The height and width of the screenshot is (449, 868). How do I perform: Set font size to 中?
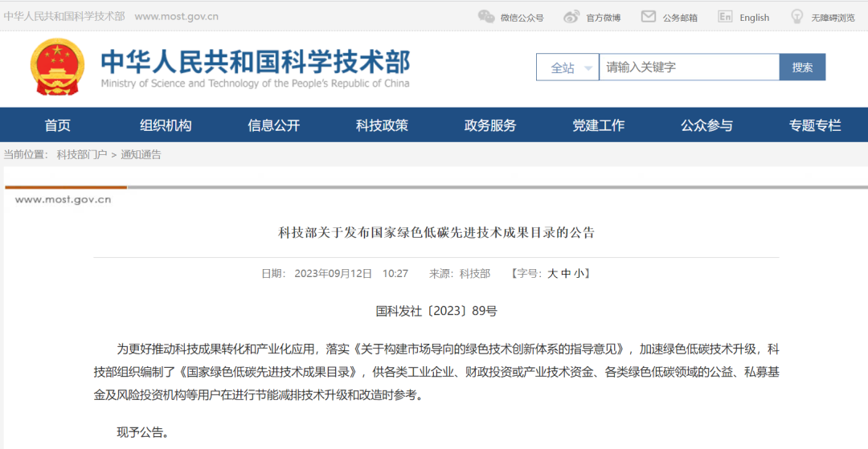point(565,273)
